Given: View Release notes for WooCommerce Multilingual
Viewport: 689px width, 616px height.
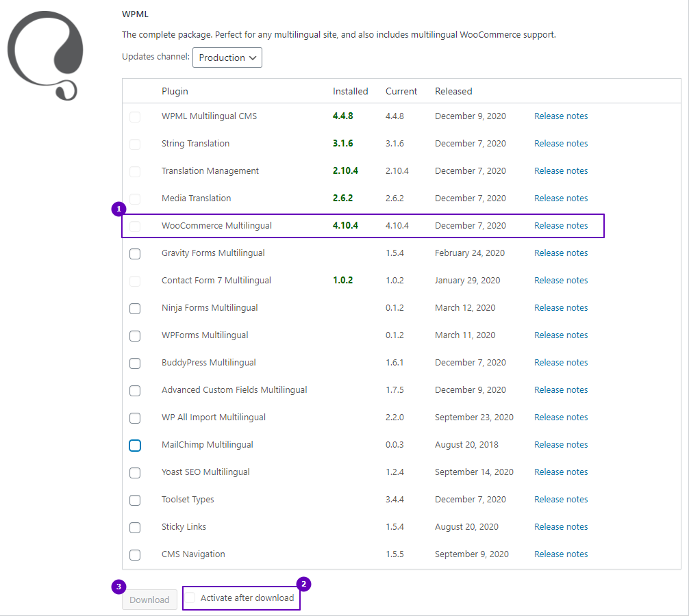Looking at the screenshot, I should click(x=561, y=225).
